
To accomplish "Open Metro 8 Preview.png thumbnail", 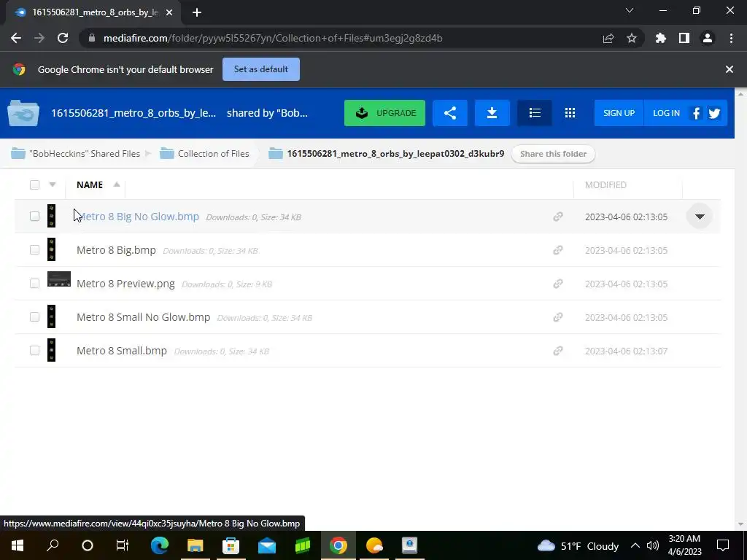I will [59, 279].
